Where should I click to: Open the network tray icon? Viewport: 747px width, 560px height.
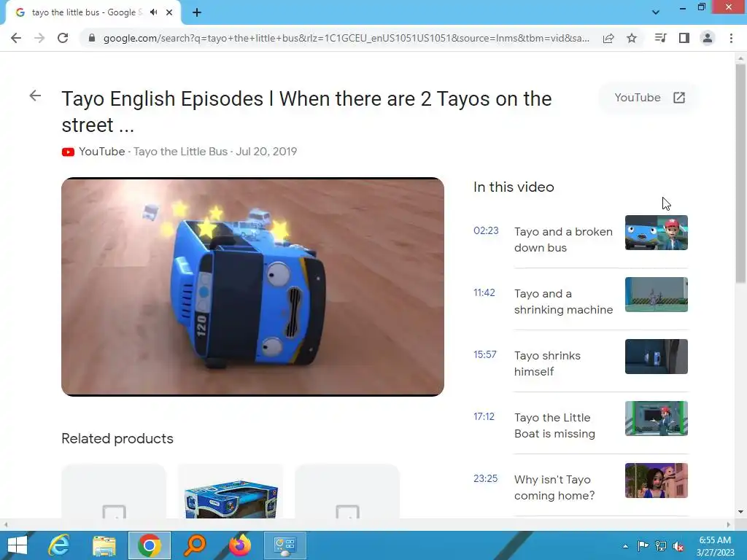tap(661, 546)
